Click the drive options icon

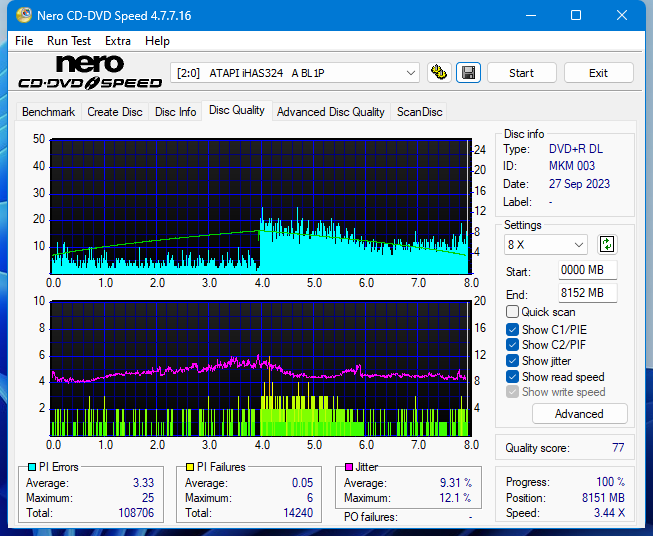click(439, 73)
